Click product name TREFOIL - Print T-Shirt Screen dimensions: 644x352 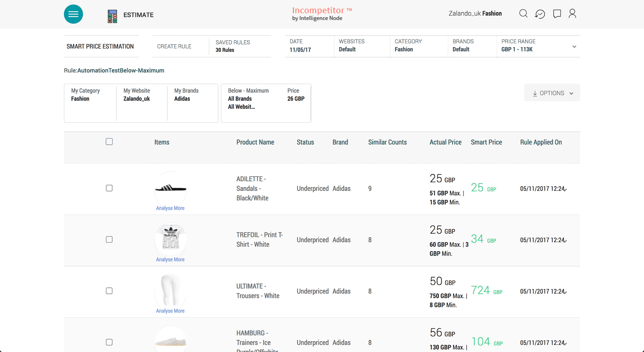click(260, 240)
